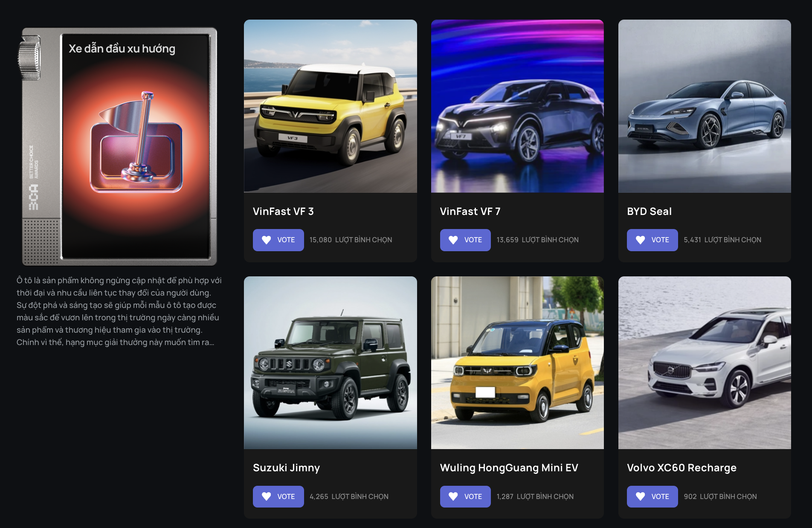
Task: Click the heart icon on Volvo XC60 vote
Action: click(x=641, y=496)
